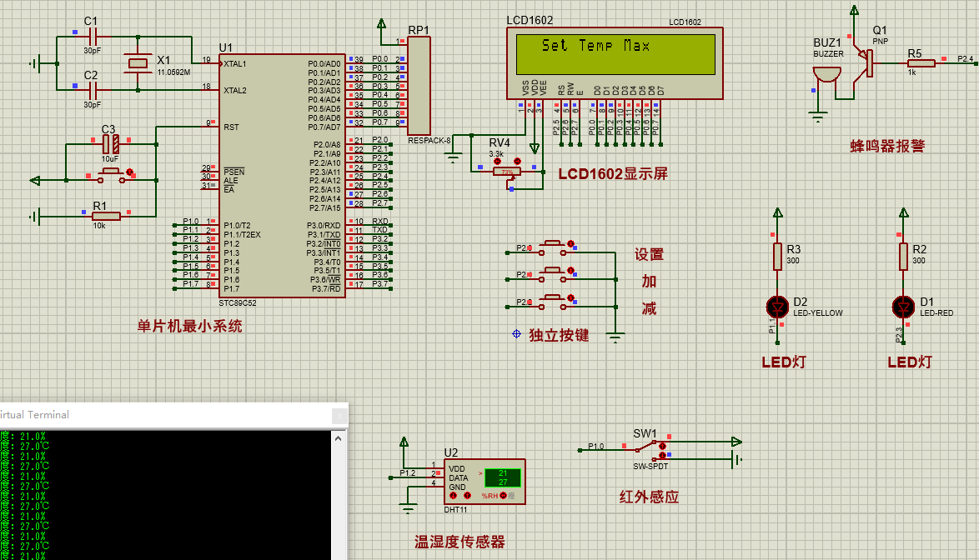979x560 pixels.
Task: Select the BUZ1 buzzer symbol
Action: point(826,75)
